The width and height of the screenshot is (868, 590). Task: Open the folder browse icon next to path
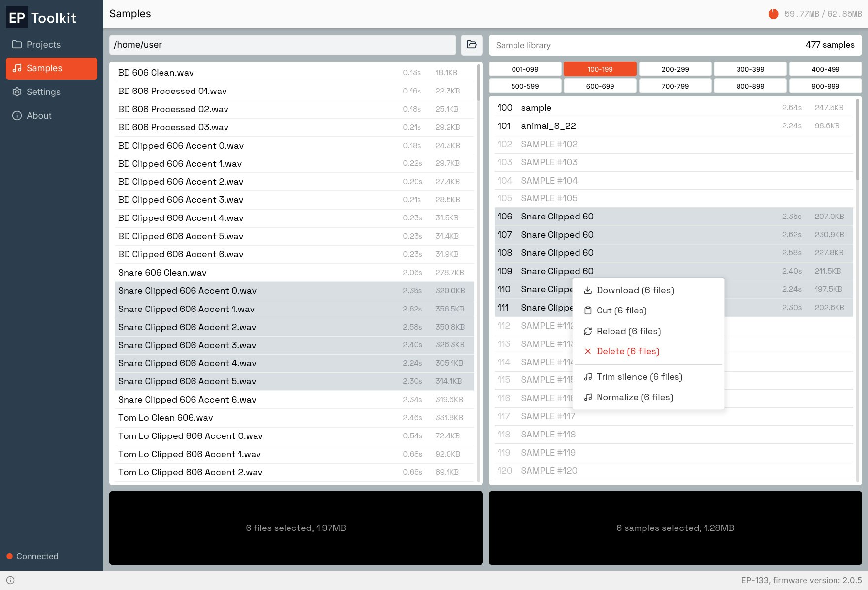point(472,45)
